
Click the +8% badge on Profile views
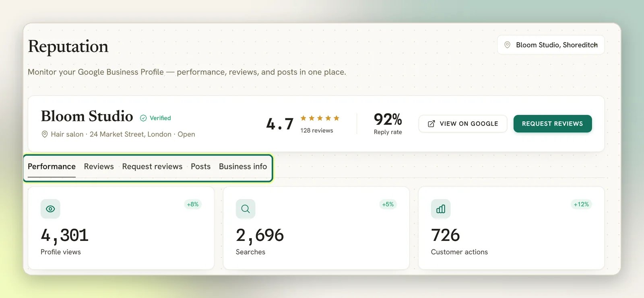(193, 204)
